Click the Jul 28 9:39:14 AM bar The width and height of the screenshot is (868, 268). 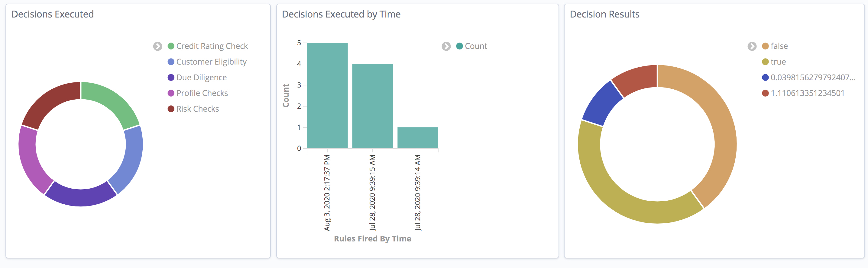417,138
